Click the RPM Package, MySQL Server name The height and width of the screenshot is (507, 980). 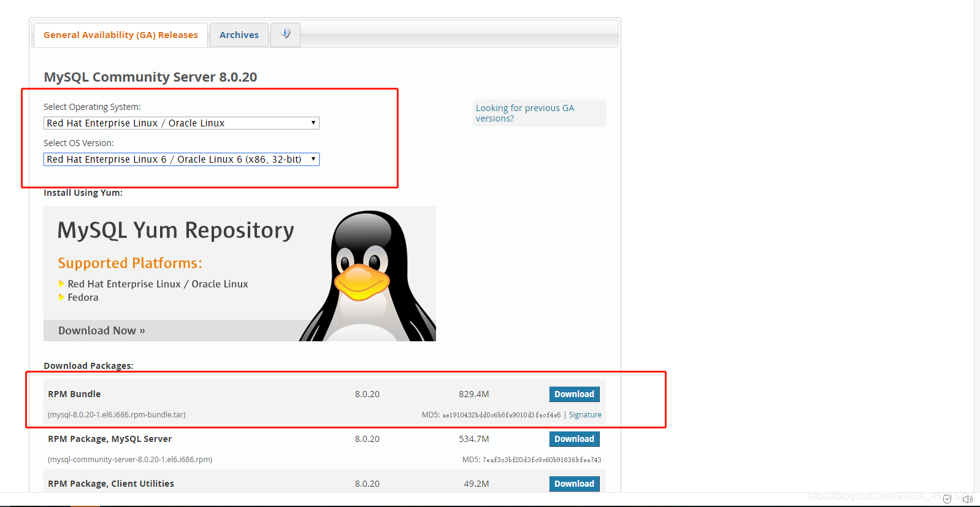click(110, 439)
